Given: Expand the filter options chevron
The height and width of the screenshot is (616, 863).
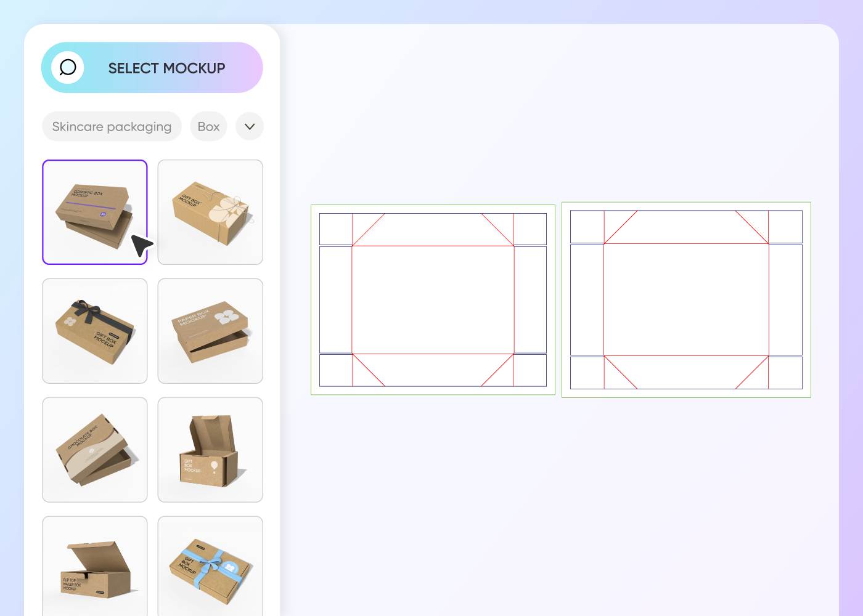Looking at the screenshot, I should [x=250, y=126].
